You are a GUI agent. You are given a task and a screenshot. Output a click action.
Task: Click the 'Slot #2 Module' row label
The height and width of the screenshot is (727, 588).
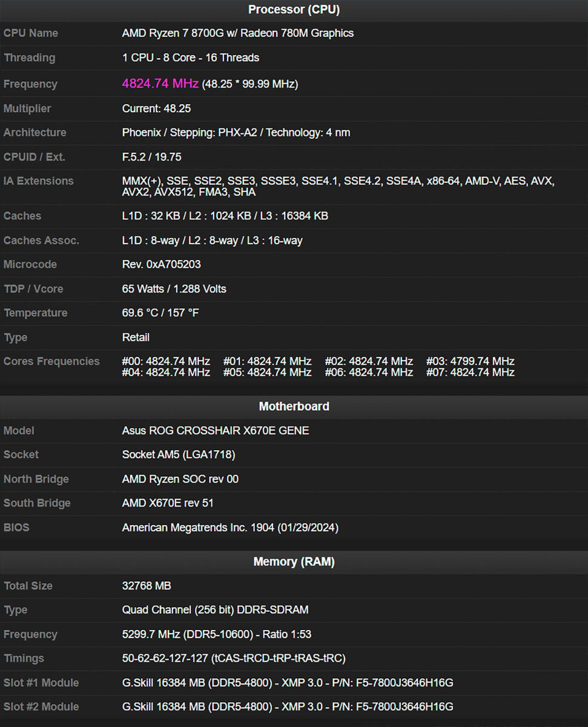(x=41, y=706)
